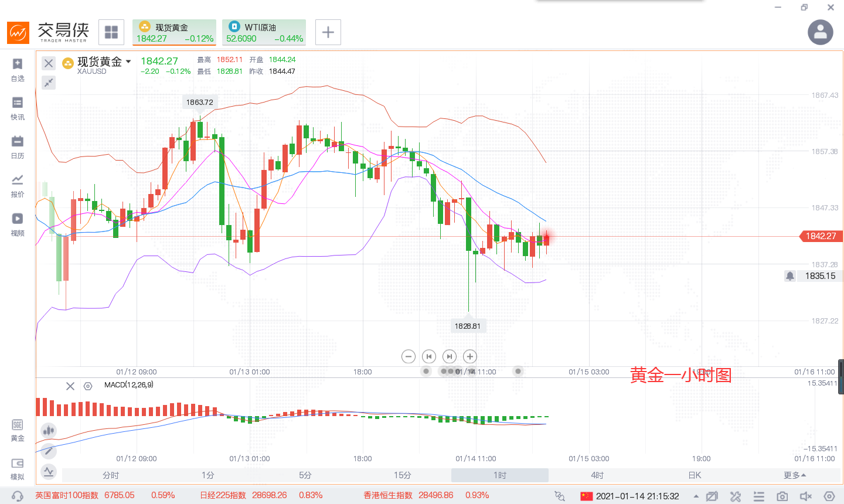This screenshot has width=844, height=504.
Task: Open the 快讯 news flash panel
Action: (18, 108)
